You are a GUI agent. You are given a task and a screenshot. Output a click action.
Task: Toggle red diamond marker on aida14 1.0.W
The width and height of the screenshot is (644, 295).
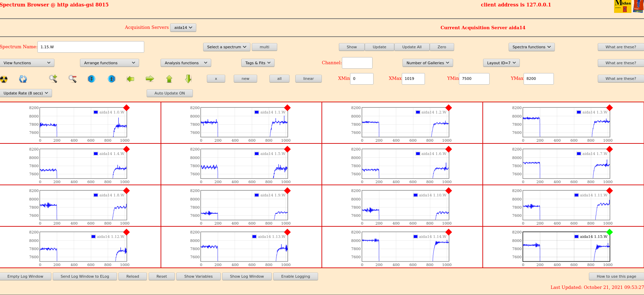click(x=127, y=108)
